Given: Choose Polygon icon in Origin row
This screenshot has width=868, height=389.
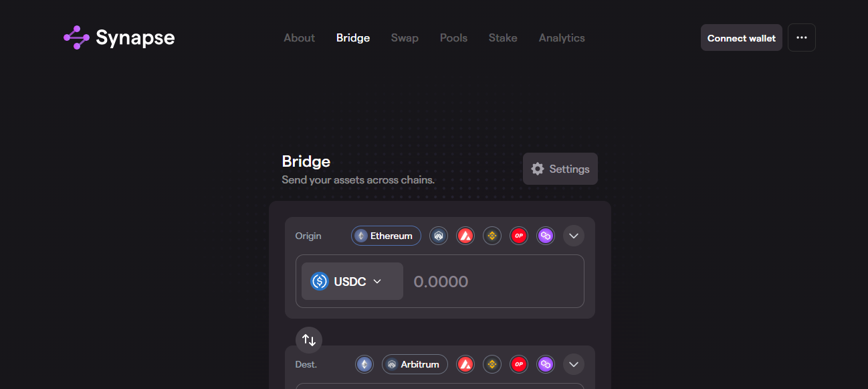Looking at the screenshot, I should (x=546, y=236).
